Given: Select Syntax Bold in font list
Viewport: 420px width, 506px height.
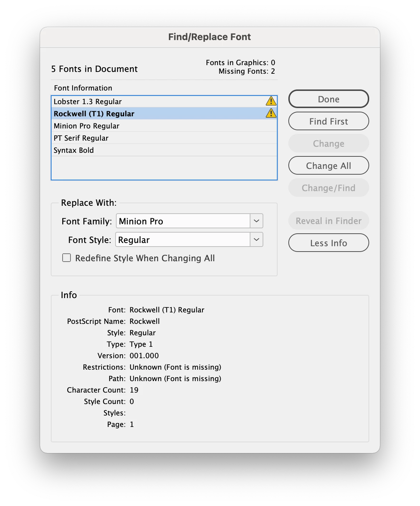Looking at the screenshot, I should point(164,150).
